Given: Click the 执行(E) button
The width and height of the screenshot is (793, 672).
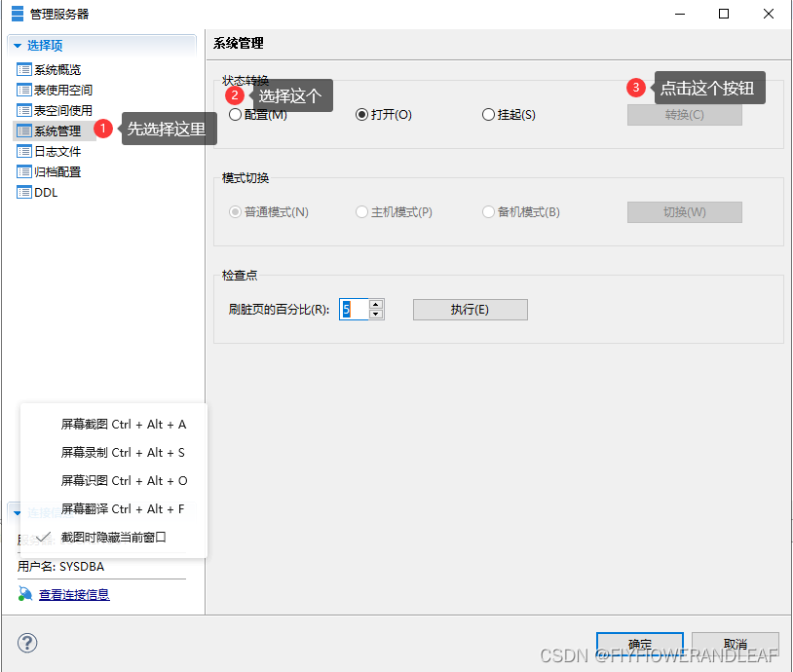Looking at the screenshot, I should (470, 310).
